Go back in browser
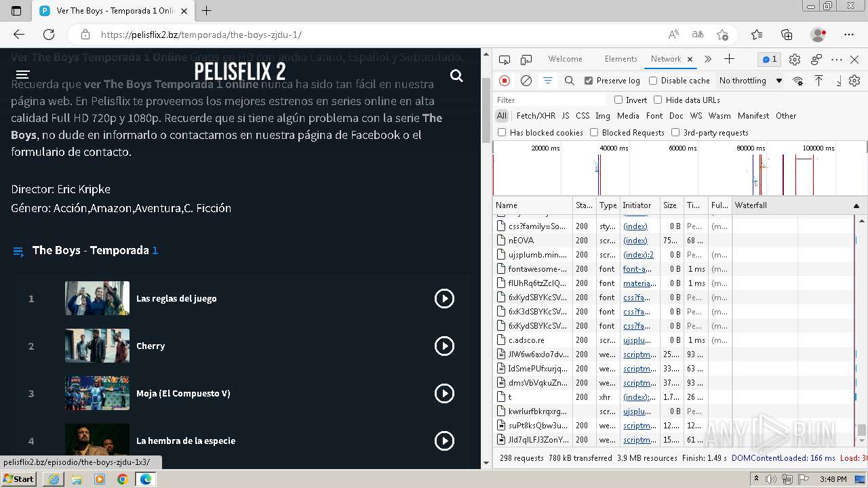The height and width of the screenshot is (488, 868). pos(19,35)
